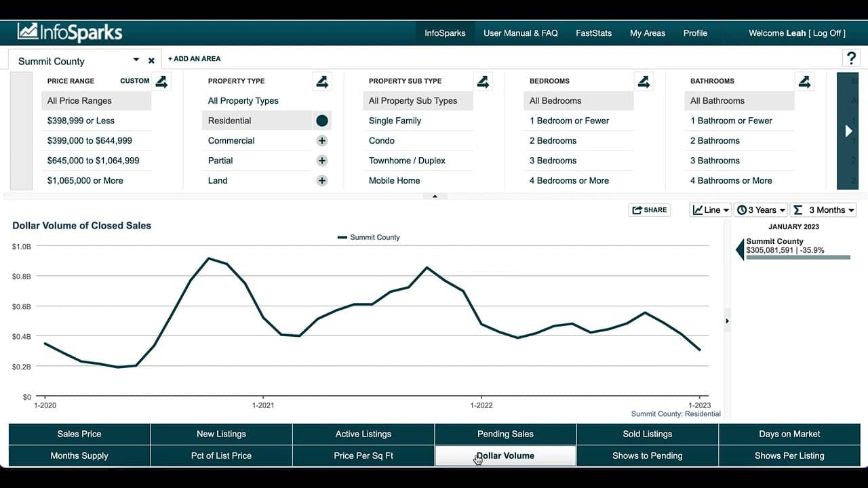Select 2 Bedrooms filter

(578, 141)
